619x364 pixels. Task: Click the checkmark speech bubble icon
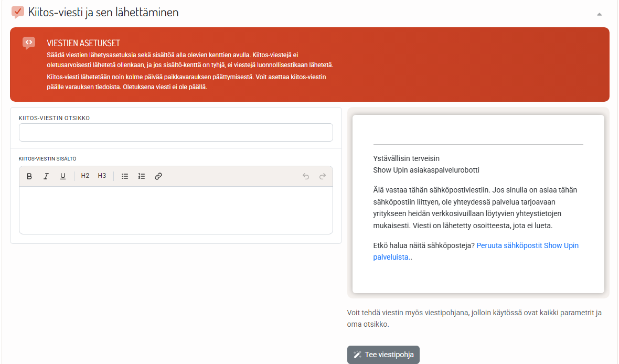tap(18, 12)
